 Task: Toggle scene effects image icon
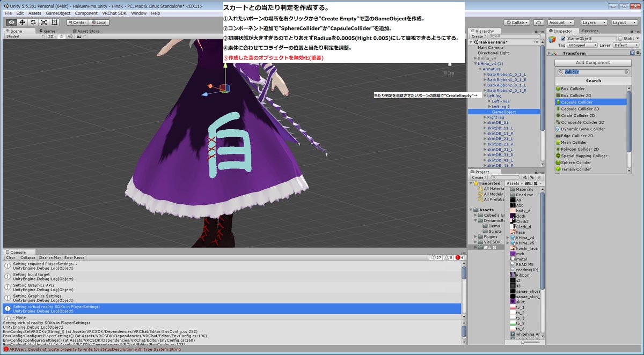pyautogui.click(x=79, y=36)
